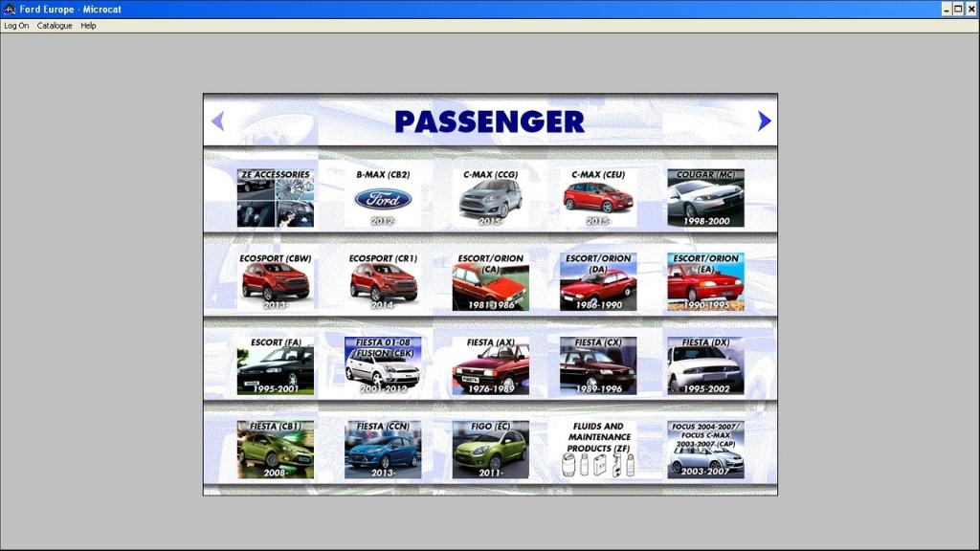The width and height of the screenshot is (980, 551).
Task: Select the Fiesta (CX) 1989-1996 tile
Action: pos(598,366)
